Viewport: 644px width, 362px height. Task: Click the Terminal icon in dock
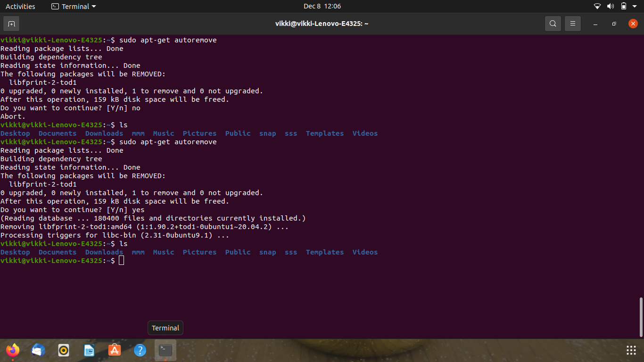(x=165, y=350)
